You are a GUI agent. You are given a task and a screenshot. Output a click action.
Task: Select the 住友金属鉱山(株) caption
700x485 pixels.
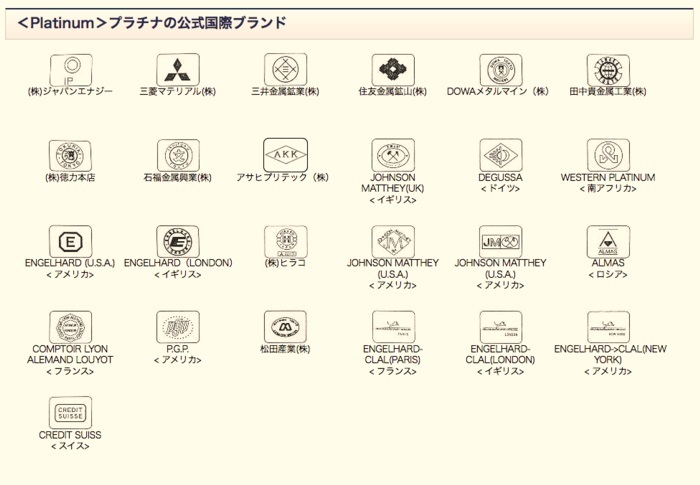point(393,92)
